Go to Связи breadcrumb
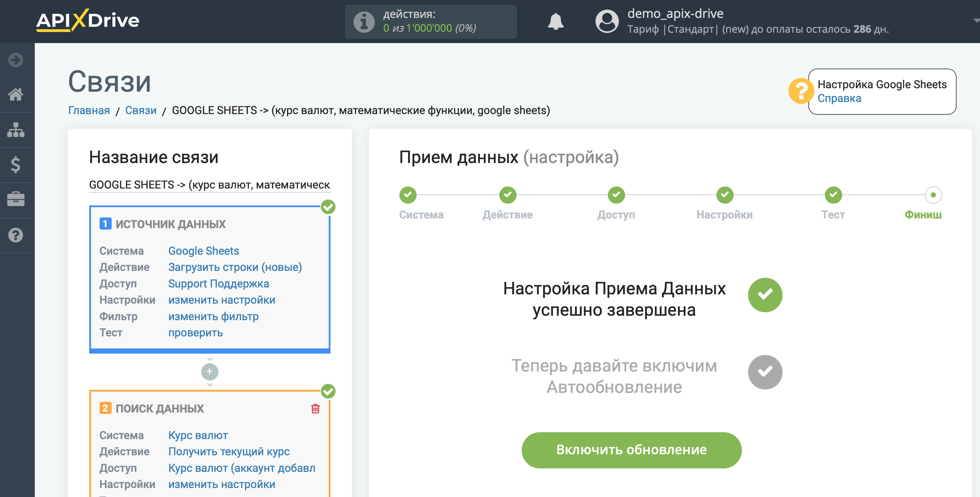The height and width of the screenshot is (497, 980). [x=141, y=110]
